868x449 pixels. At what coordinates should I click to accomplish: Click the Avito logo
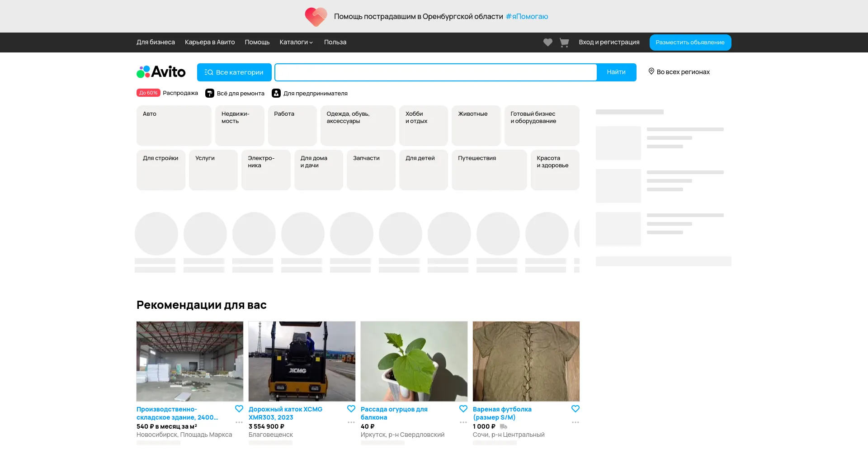[161, 72]
